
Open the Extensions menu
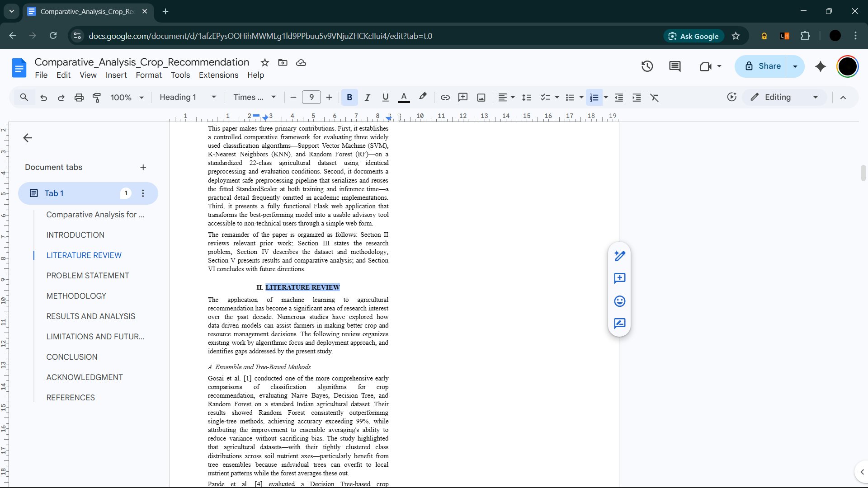[x=218, y=75]
